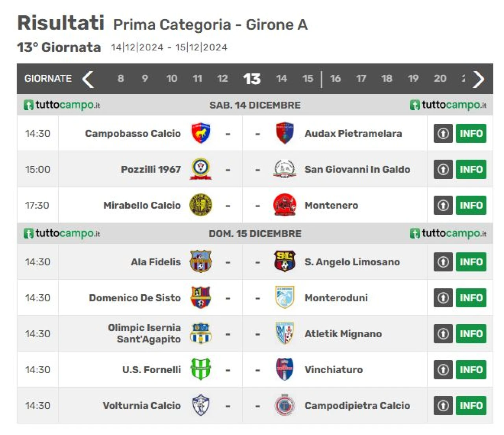Click the Audax Pietramelara team crest

tap(285, 133)
